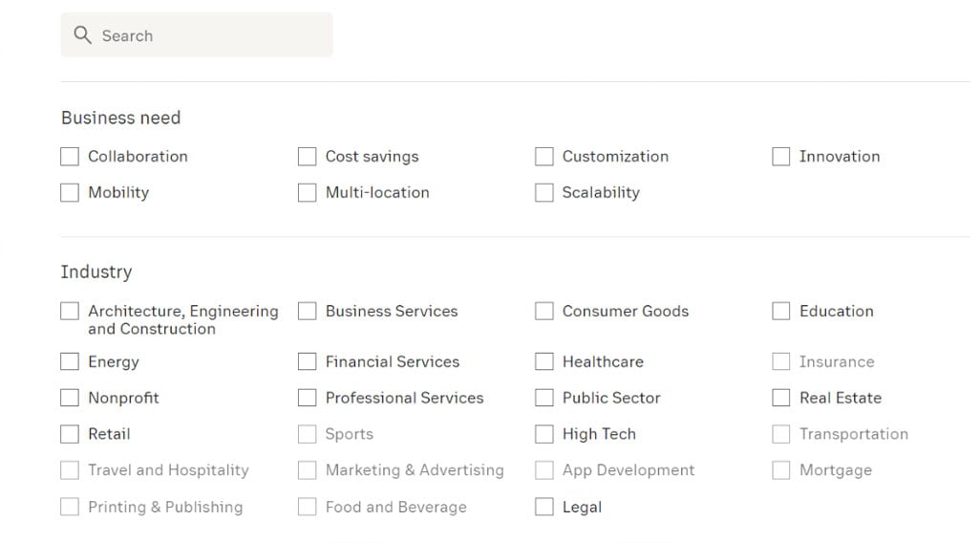
Task: Check the Multi-location option
Action: [x=307, y=192]
